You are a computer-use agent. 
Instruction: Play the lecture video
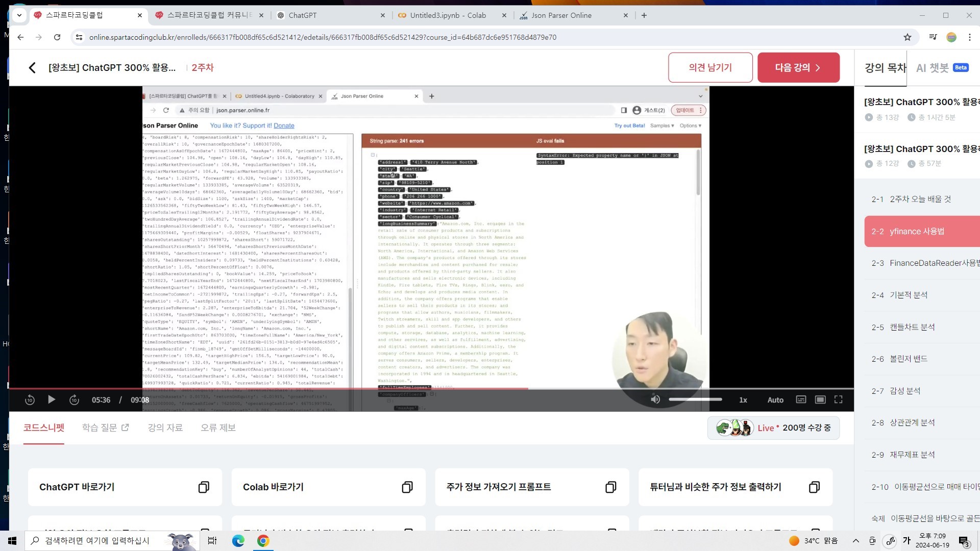click(x=52, y=399)
